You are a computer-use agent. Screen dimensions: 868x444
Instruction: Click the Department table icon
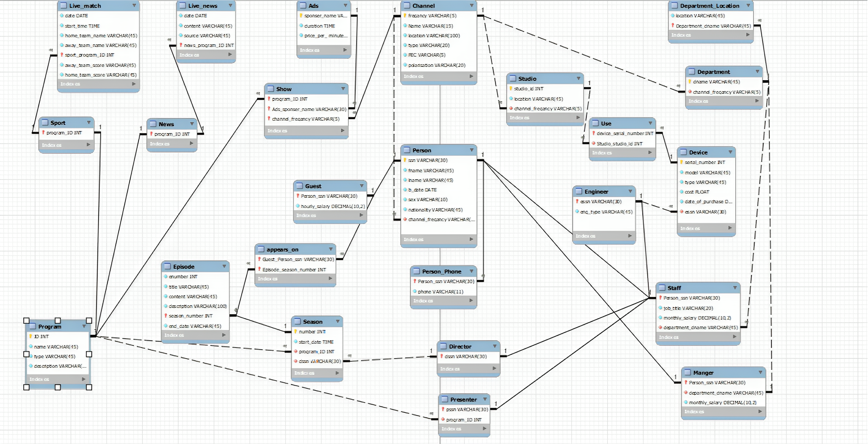pos(691,71)
